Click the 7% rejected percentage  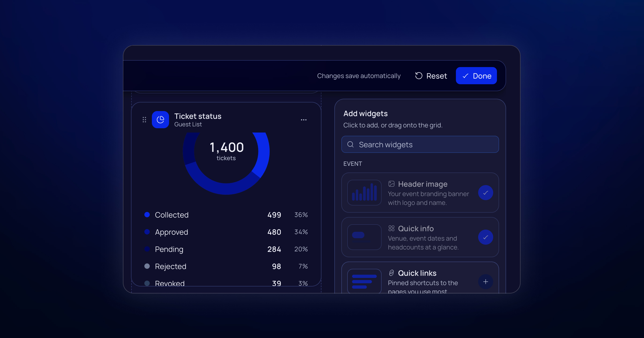pos(303,266)
